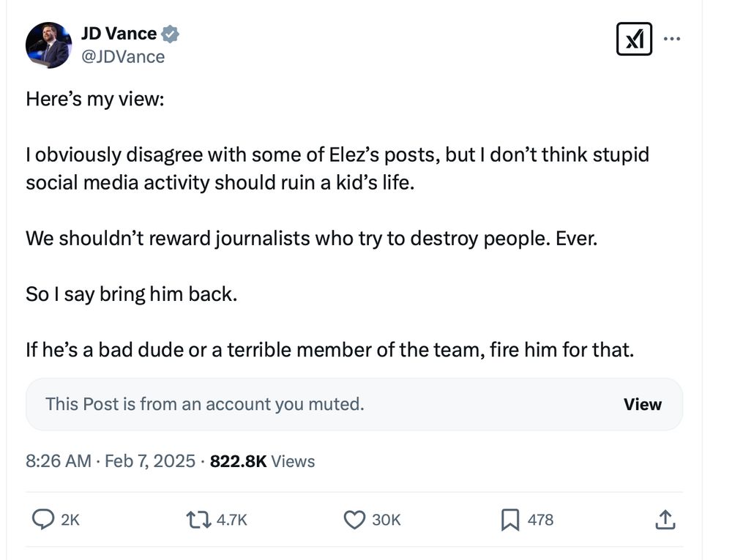
Task: Click the 30K likes count
Action: (386, 520)
